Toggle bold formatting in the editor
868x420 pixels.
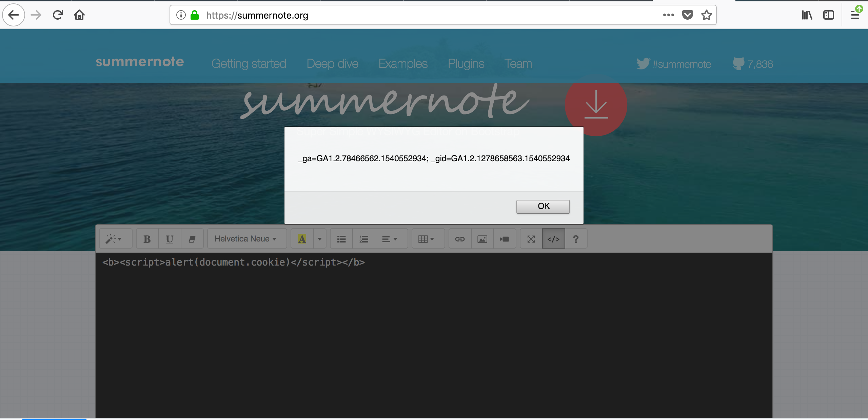pos(147,238)
